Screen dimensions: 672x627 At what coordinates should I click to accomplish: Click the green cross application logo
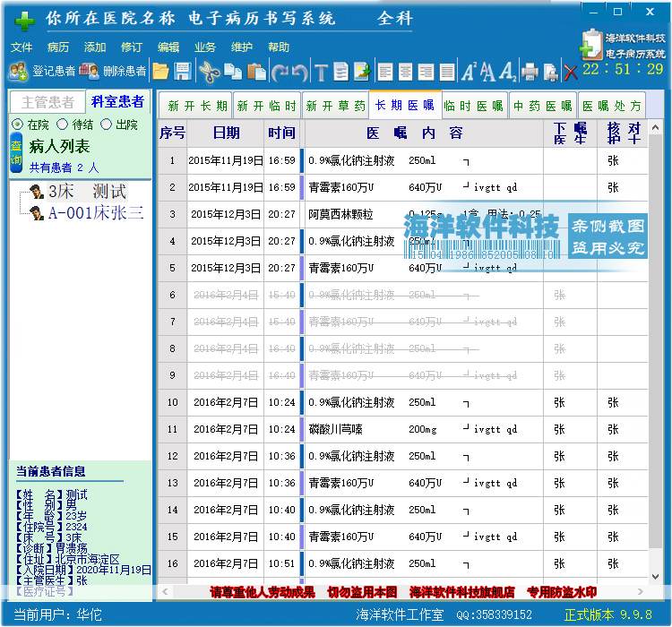click(x=25, y=21)
